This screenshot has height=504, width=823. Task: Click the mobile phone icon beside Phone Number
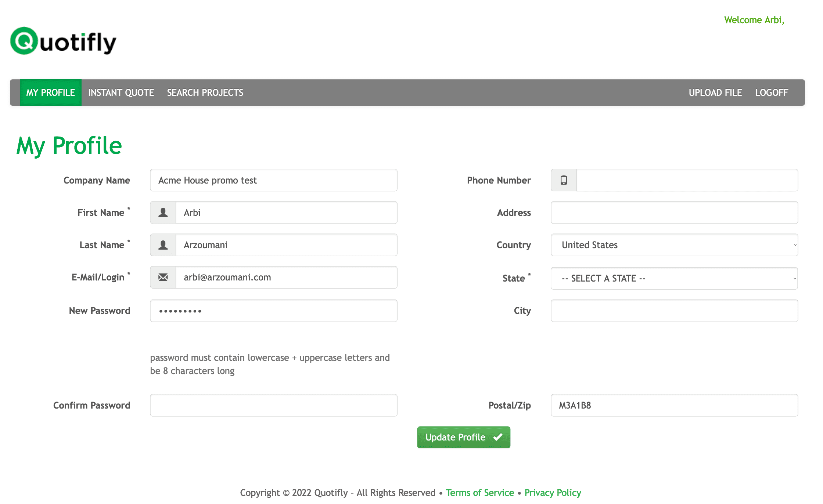pos(564,180)
